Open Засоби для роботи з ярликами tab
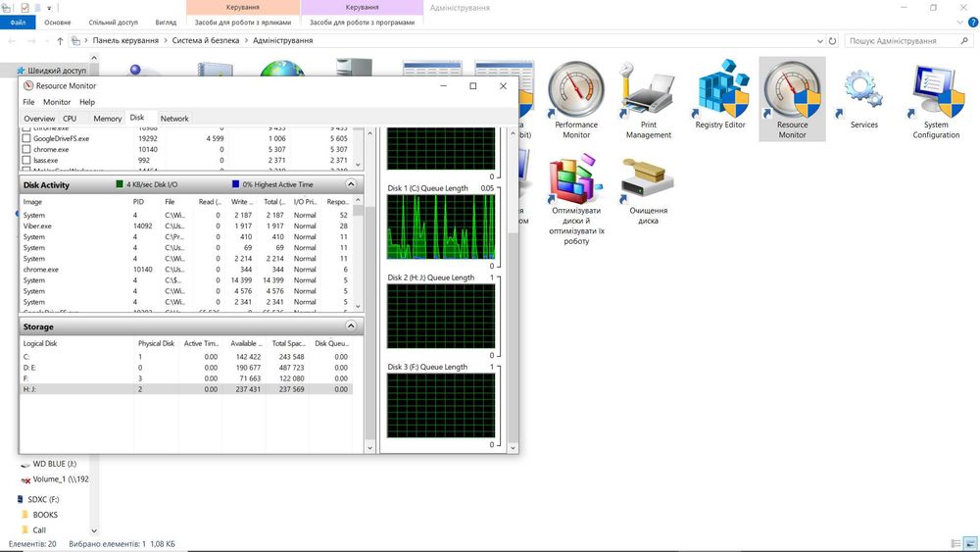The image size is (980, 552). coord(242,23)
